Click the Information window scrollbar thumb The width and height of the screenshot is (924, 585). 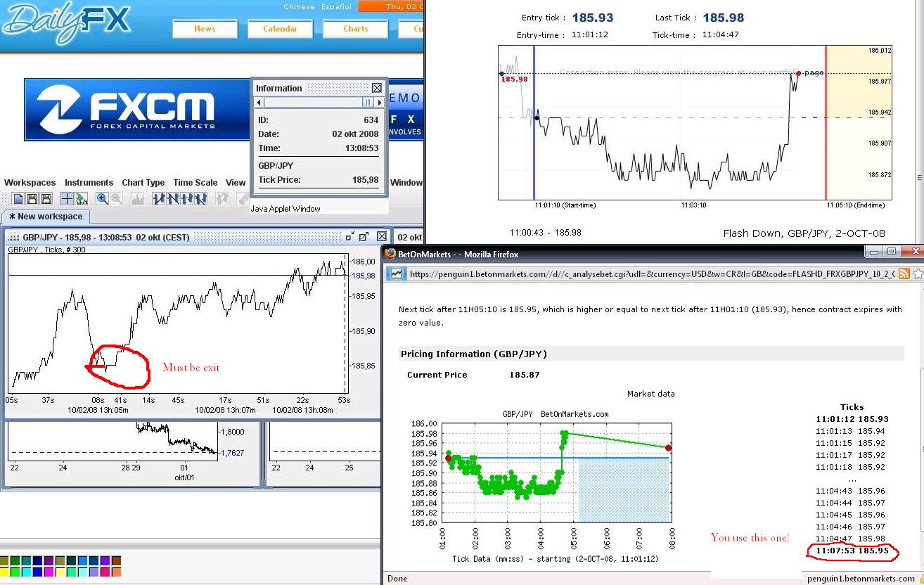(x=368, y=103)
